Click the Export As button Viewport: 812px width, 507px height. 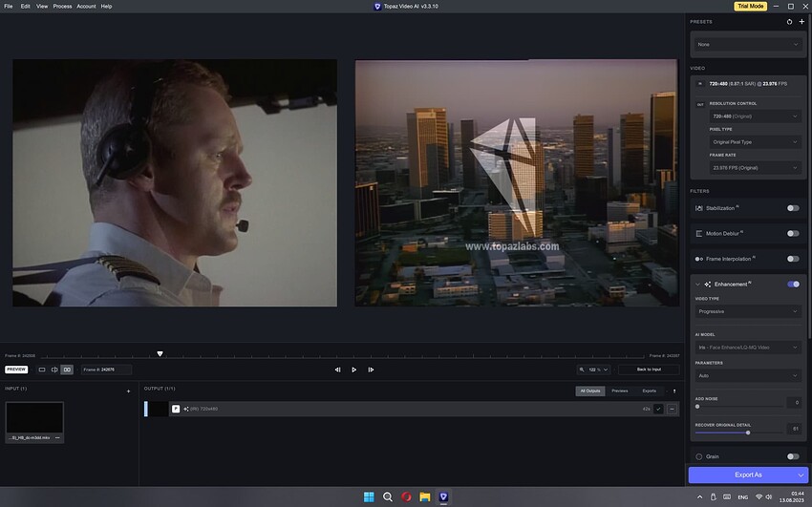click(x=747, y=475)
